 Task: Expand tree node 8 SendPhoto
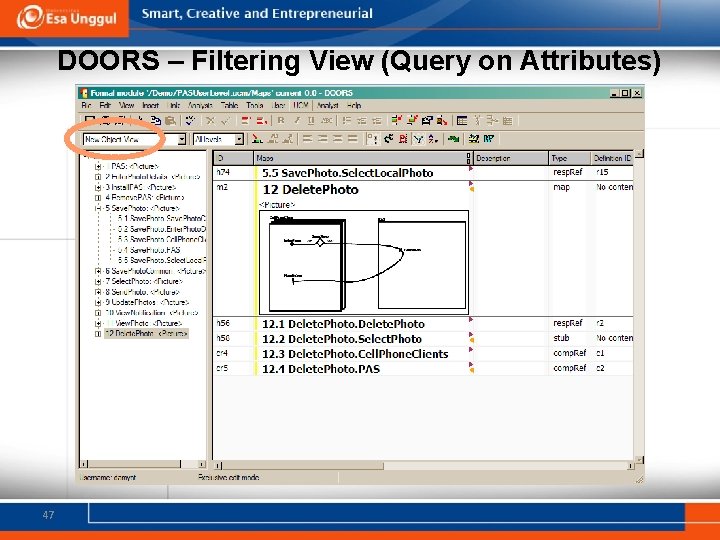click(x=98, y=292)
